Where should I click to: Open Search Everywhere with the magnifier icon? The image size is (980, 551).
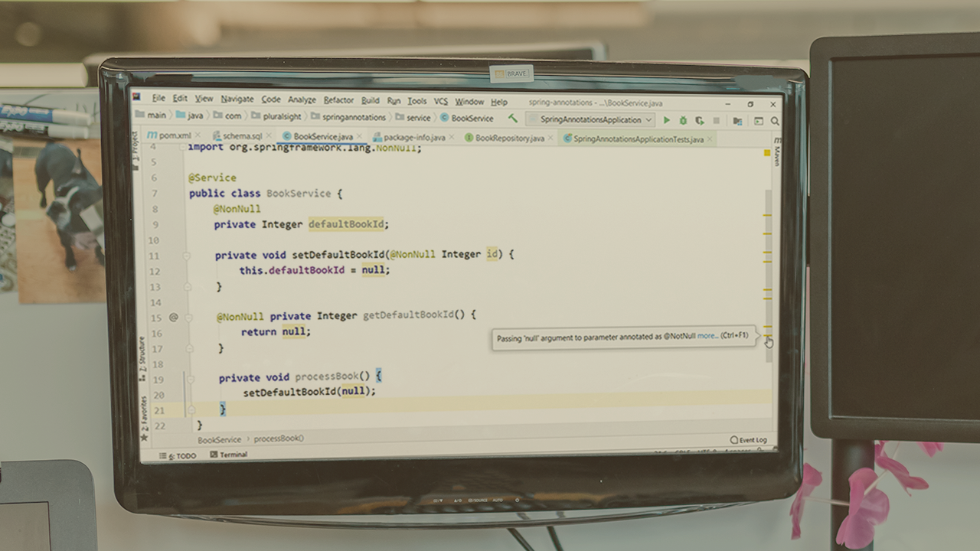[775, 120]
